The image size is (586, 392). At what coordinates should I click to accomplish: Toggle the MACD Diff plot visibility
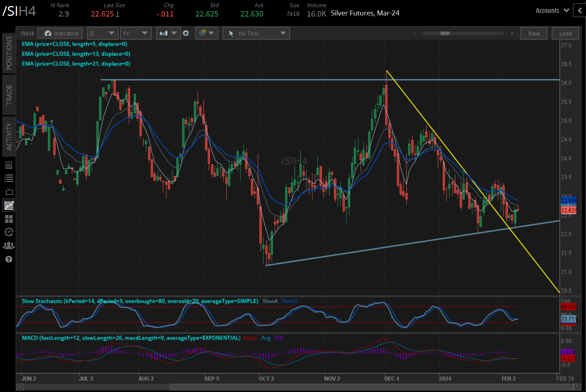[279, 338]
